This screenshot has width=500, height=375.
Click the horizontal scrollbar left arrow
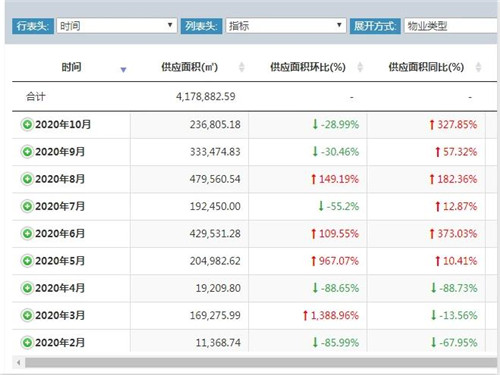coord(19,363)
